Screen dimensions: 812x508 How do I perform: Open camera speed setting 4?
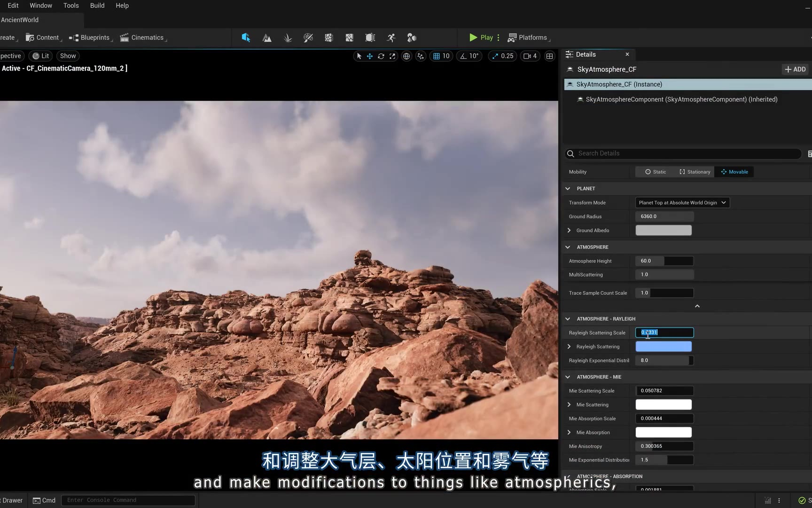coord(530,56)
